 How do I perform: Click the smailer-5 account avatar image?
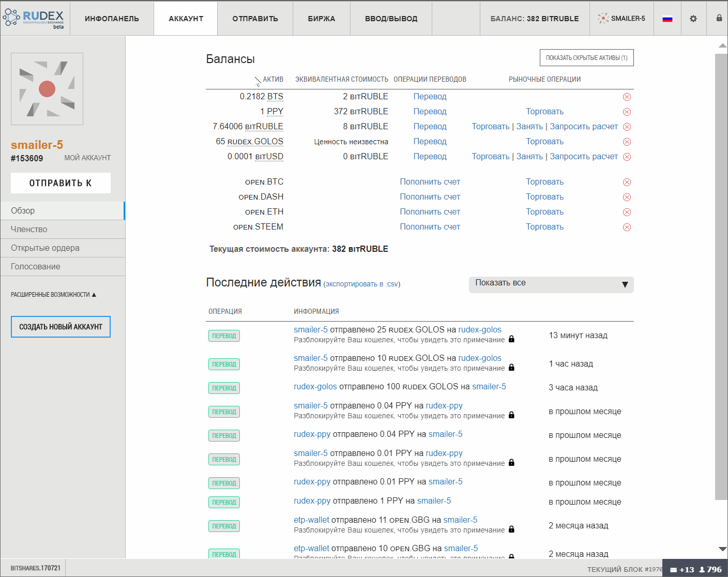coord(47,89)
